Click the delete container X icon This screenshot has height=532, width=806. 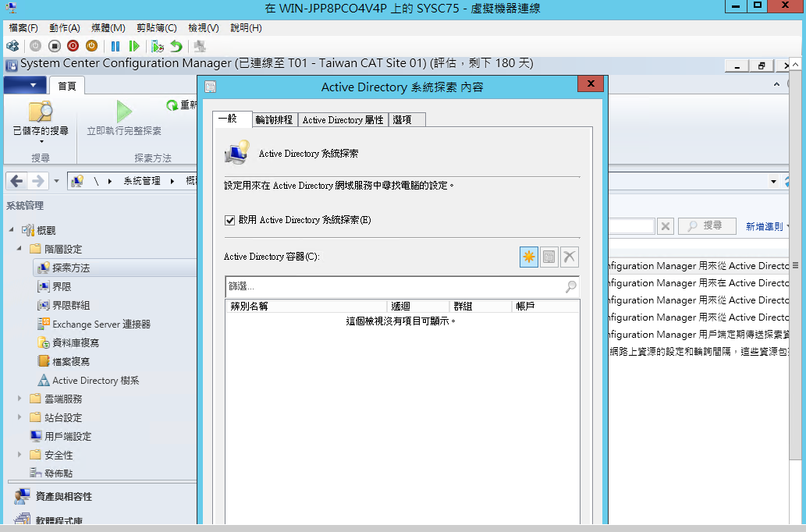pyautogui.click(x=569, y=257)
